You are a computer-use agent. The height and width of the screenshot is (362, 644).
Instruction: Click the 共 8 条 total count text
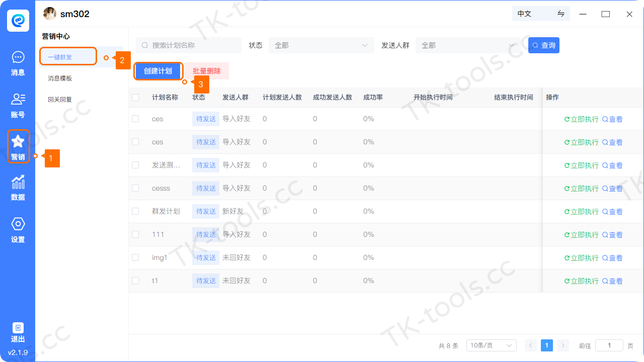coord(448,346)
